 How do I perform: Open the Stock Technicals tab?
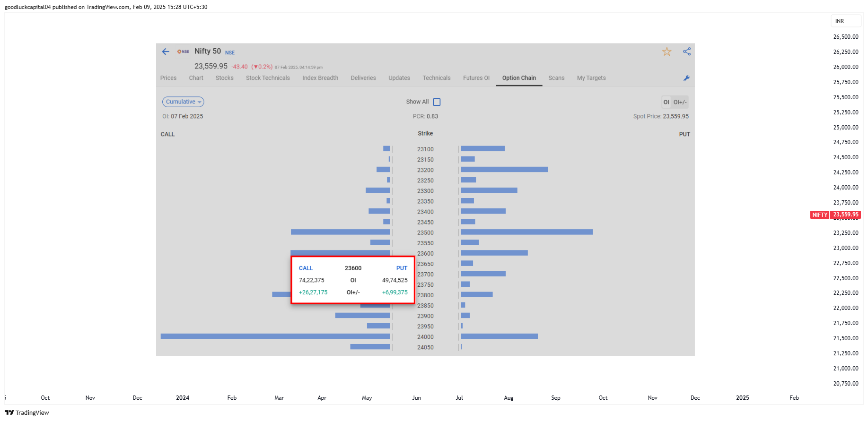click(268, 78)
